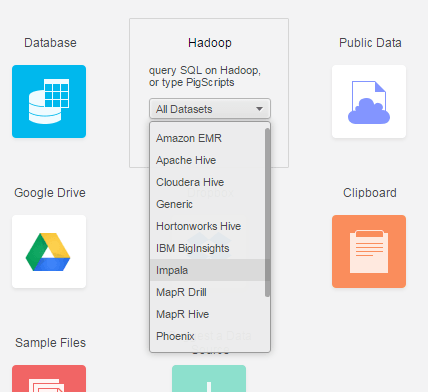Select MapR Drill option
This screenshot has height=392, width=428.
tap(208, 292)
